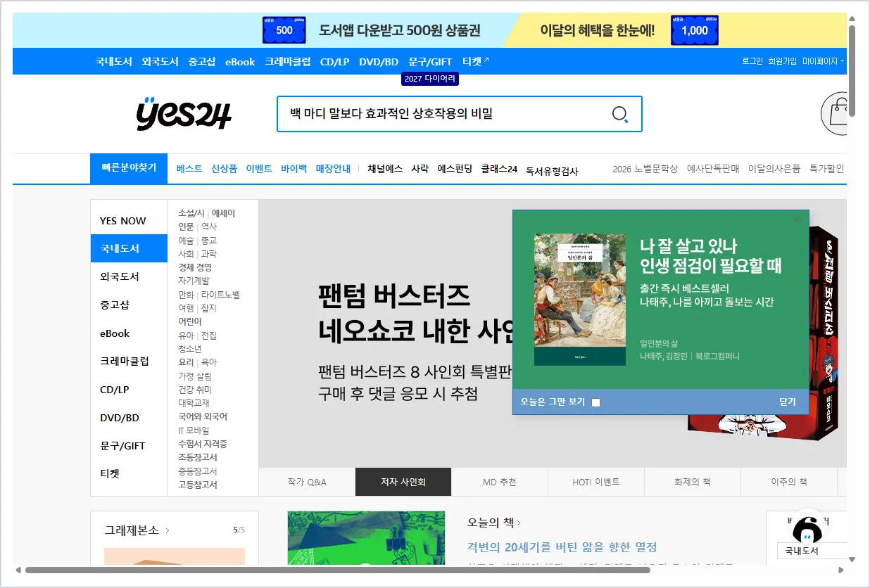Open the 빠른분야찾기 button
Viewport: 870px width, 588px height.
coord(129,168)
